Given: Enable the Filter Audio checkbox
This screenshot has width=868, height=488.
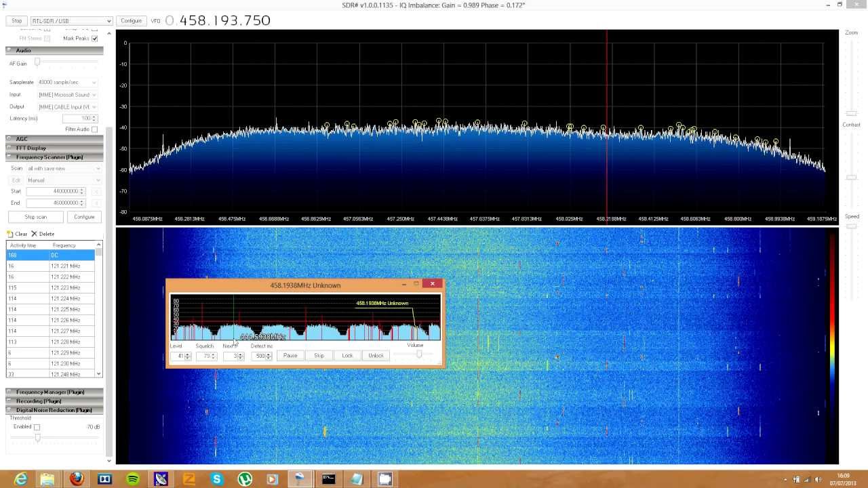Looking at the screenshot, I should click(x=94, y=129).
